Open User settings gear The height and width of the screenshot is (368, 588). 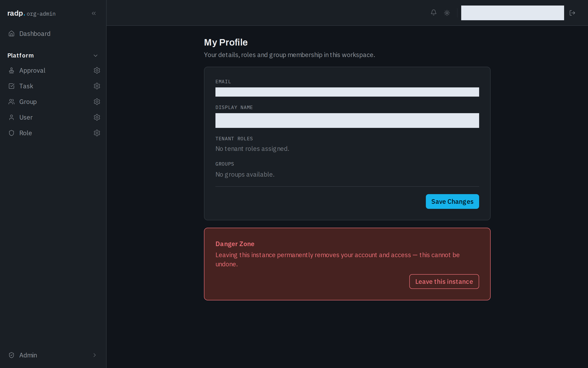point(97,117)
